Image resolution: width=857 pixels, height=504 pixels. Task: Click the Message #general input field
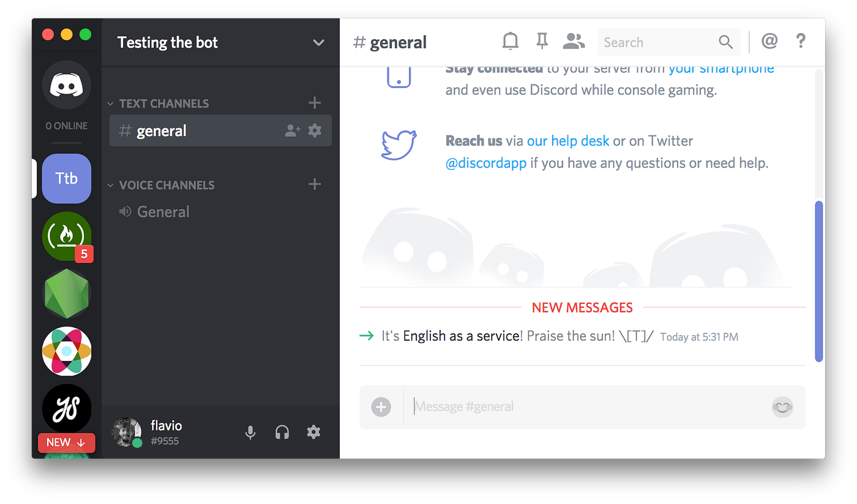[582, 407]
